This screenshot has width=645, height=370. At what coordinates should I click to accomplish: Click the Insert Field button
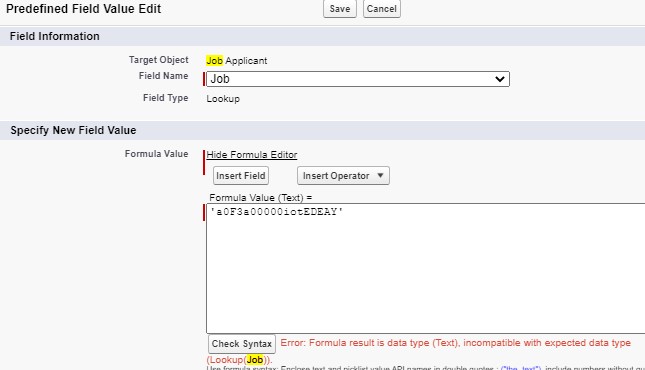point(241,176)
